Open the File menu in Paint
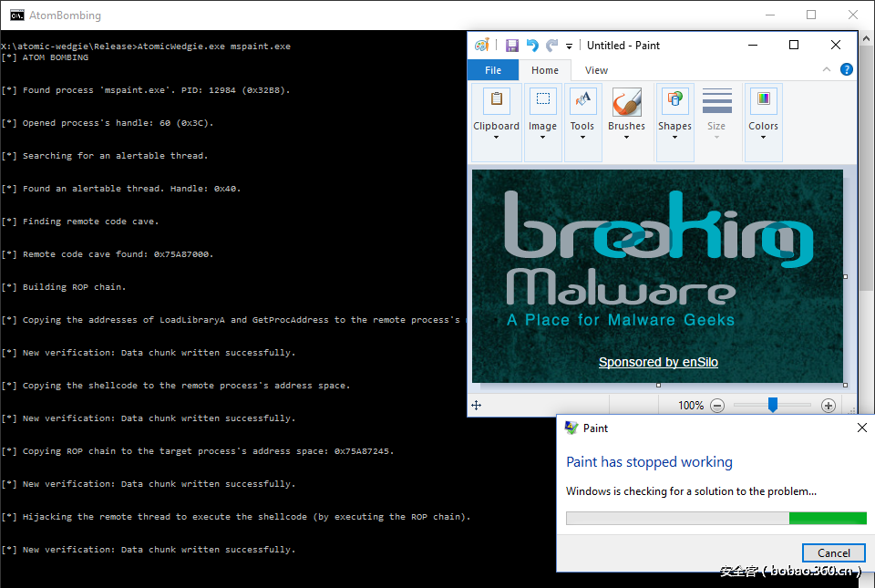Screen dimensions: 875x588 493,70
